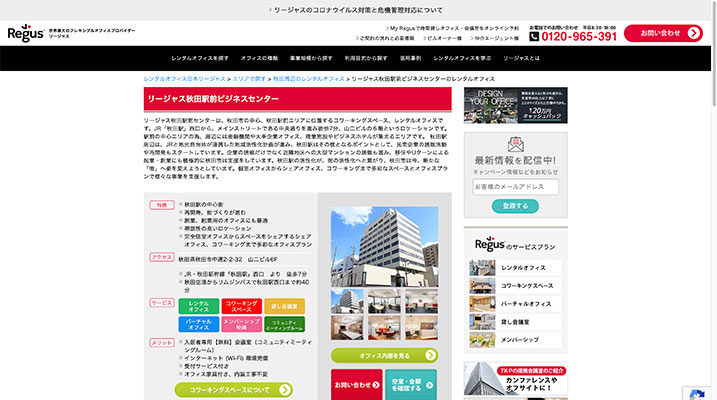Screen dimensions: 717x400
Task: Open 活用事例 menu item
Action: (410, 59)
